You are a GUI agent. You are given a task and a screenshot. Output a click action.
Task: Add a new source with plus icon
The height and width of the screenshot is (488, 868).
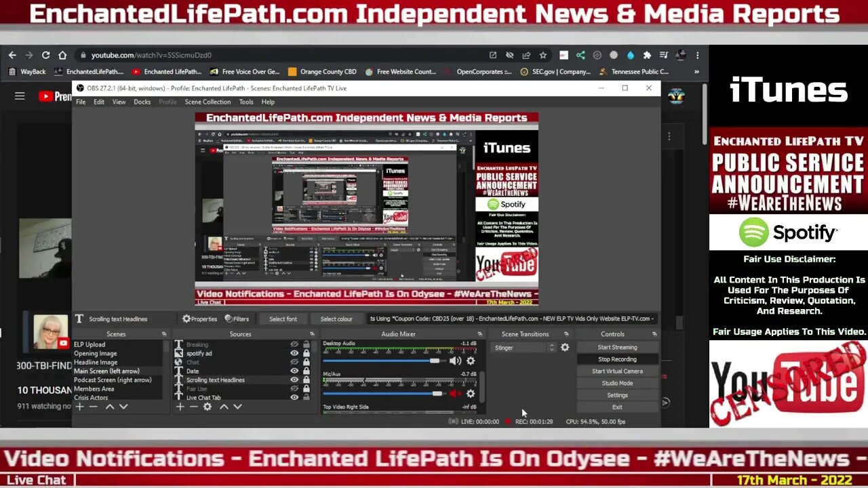click(180, 407)
